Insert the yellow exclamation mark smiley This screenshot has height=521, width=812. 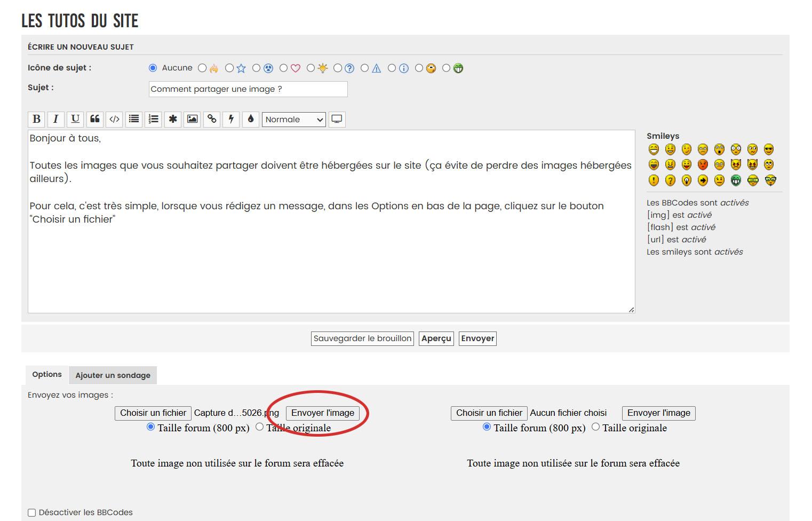click(x=654, y=180)
